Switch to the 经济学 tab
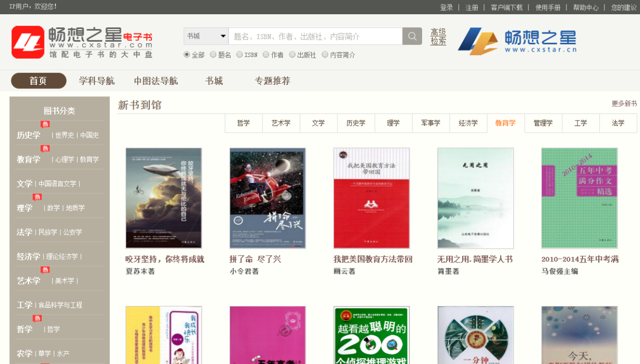Viewport: 640px width, 364px height. pos(468,123)
